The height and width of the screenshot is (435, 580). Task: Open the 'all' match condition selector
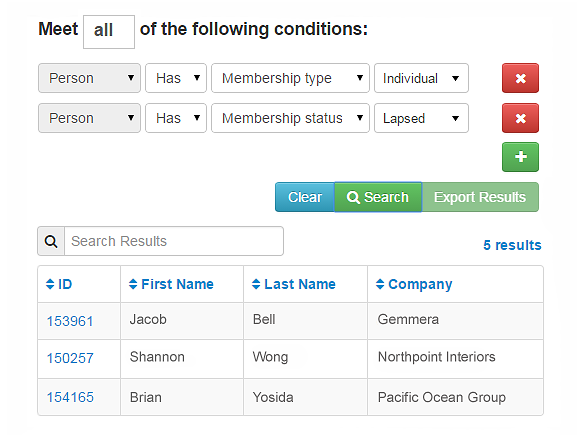(x=109, y=32)
